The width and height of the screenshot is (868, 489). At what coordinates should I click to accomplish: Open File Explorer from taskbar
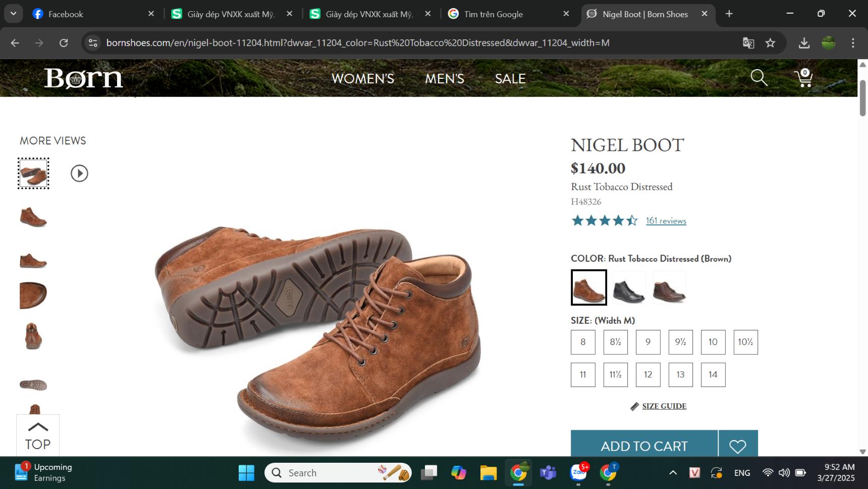[488, 473]
